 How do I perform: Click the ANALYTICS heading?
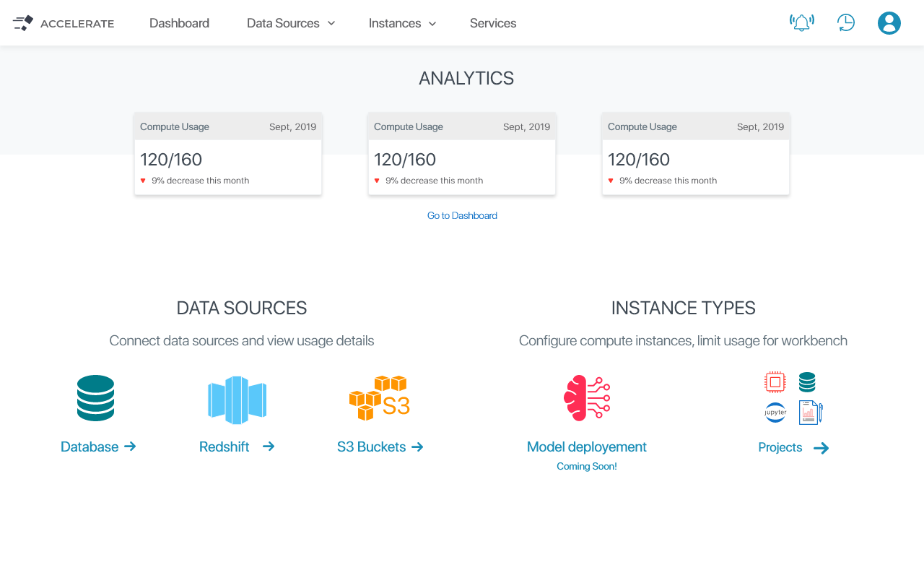466,78
